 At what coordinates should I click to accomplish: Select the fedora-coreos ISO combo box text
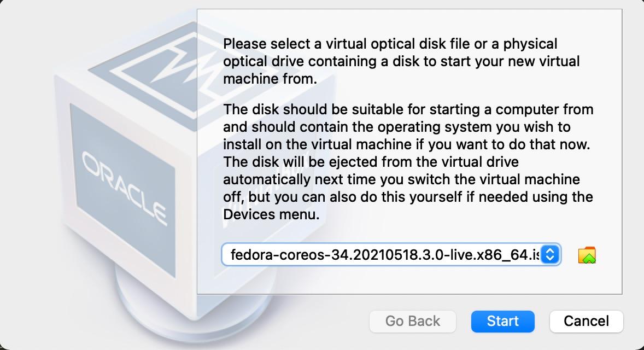[383, 254]
